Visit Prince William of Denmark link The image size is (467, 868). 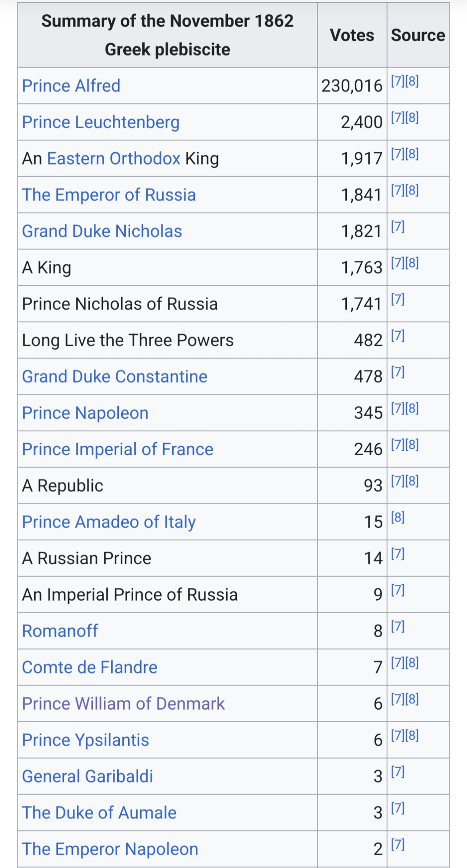point(123,704)
